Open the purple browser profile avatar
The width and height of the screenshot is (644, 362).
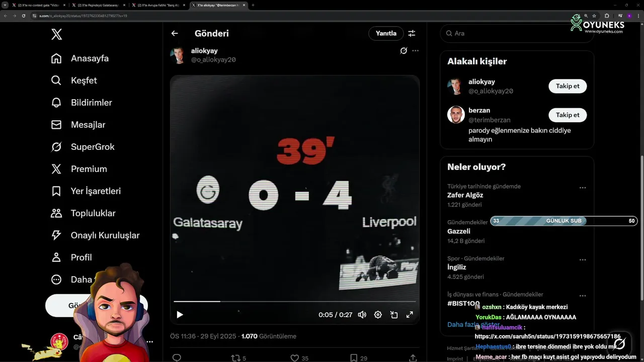point(629,16)
